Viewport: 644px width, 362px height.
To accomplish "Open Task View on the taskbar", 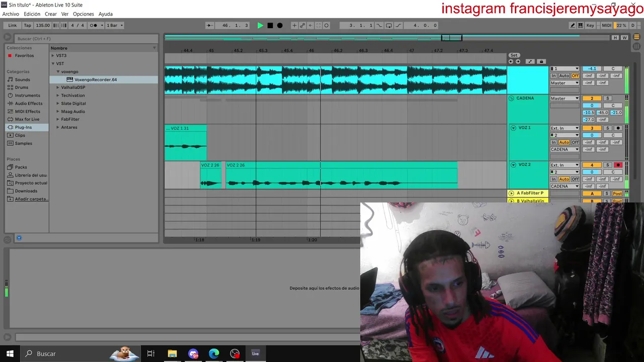I will click(151, 353).
